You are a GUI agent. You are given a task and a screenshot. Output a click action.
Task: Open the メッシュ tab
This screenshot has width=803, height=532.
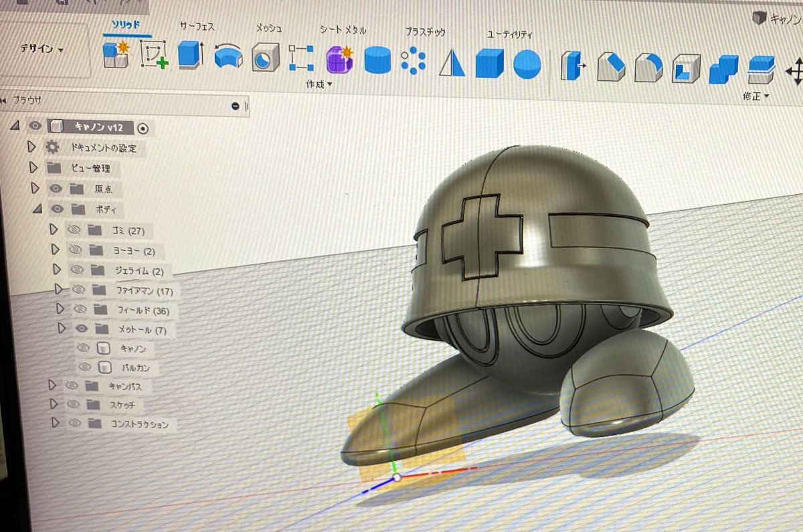pos(268,28)
